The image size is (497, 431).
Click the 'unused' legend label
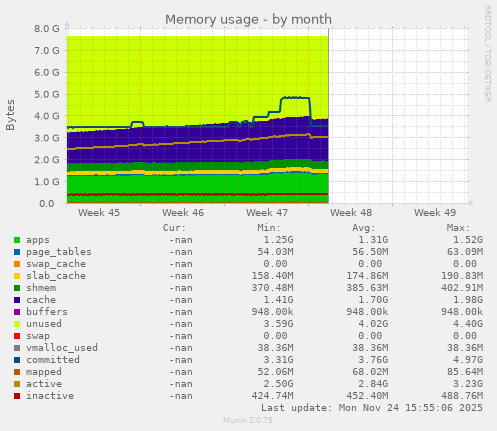click(x=44, y=324)
